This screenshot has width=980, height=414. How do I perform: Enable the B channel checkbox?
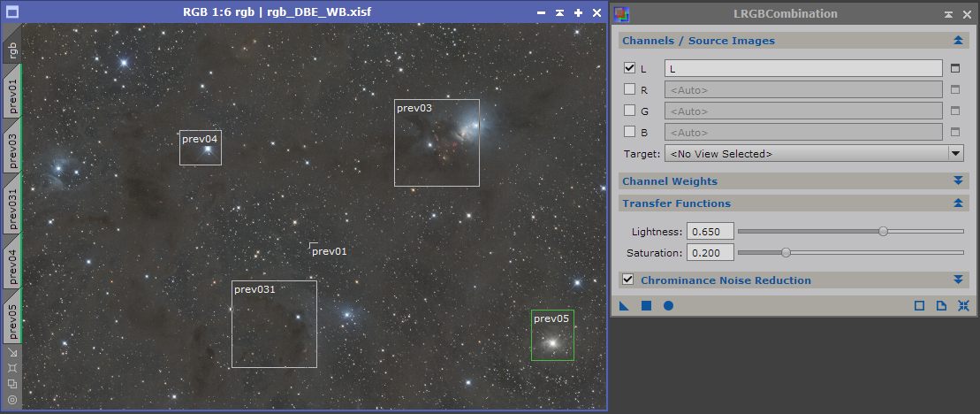[x=629, y=131]
